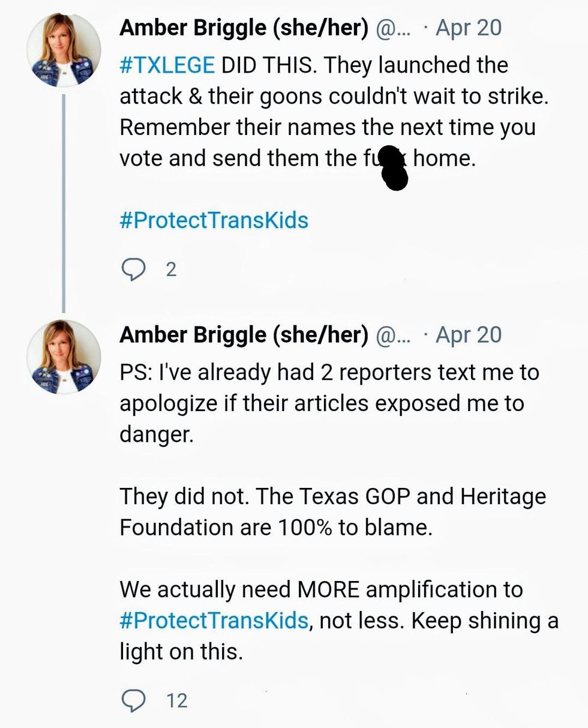Click the truncated @ handle on first tweet
The height and width of the screenshot is (728, 588).
393,28
